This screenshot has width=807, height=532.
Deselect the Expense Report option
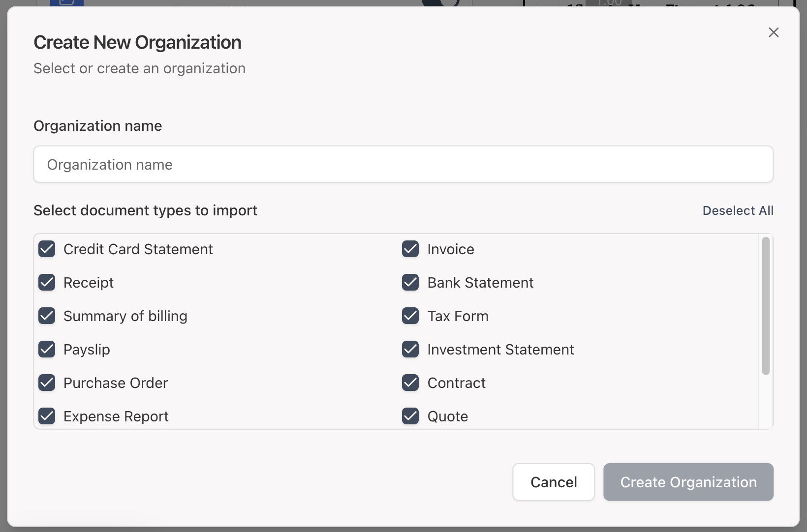click(x=47, y=416)
